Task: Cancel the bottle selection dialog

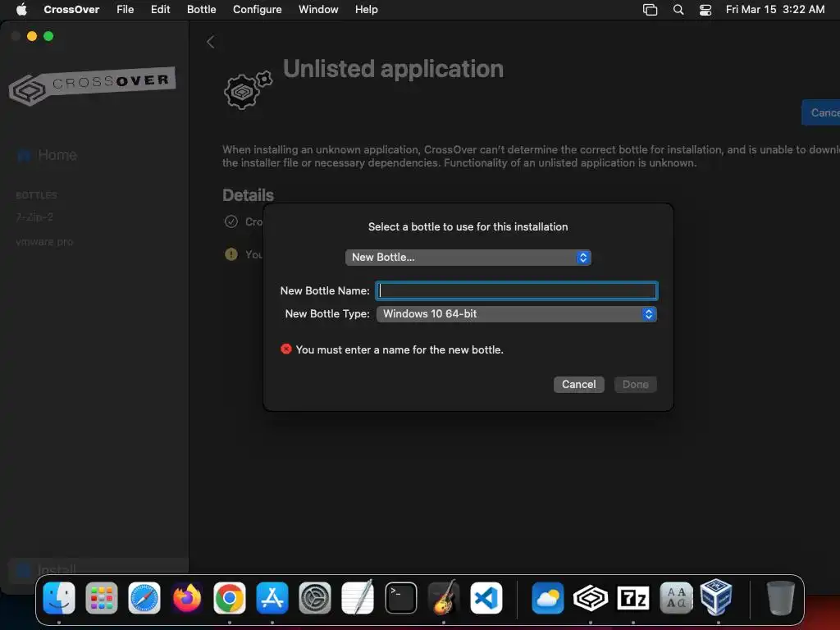Action: click(578, 384)
